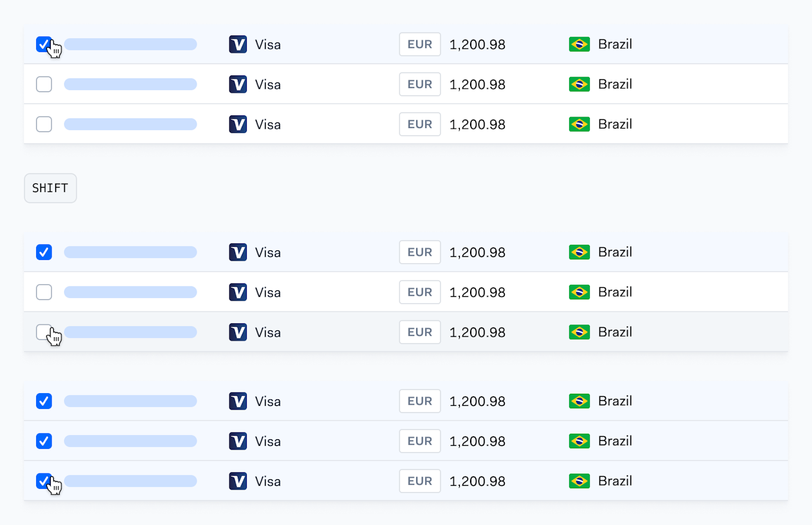Uncheck the first row checkbox in the bottom table
Image resolution: width=812 pixels, height=525 pixels.
coord(44,401)
